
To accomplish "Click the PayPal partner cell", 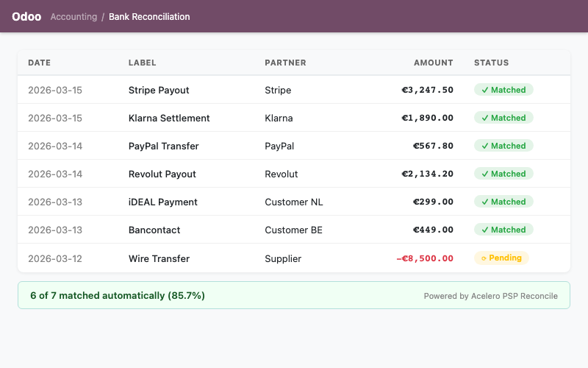I will (x=279, y=146).
